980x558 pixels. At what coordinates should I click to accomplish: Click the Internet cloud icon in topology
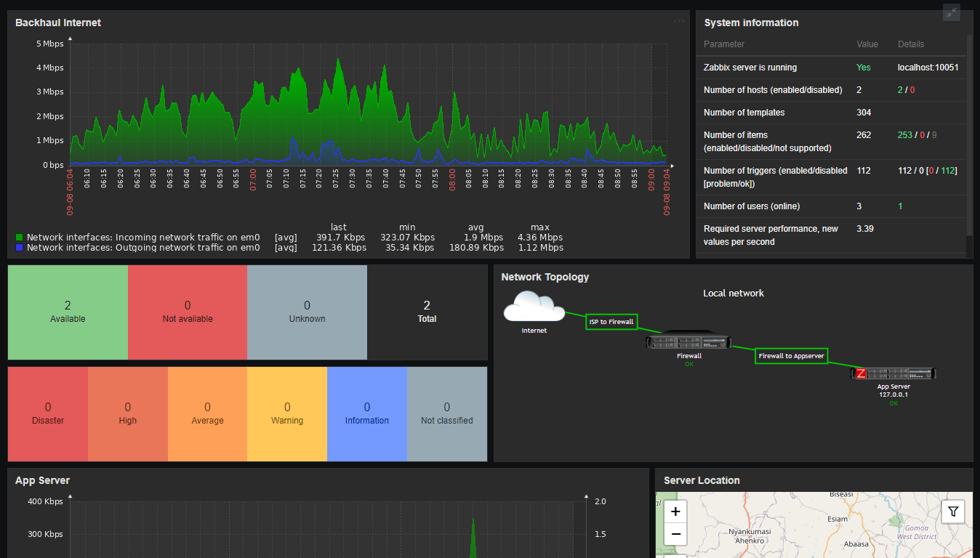coord(534,307)
